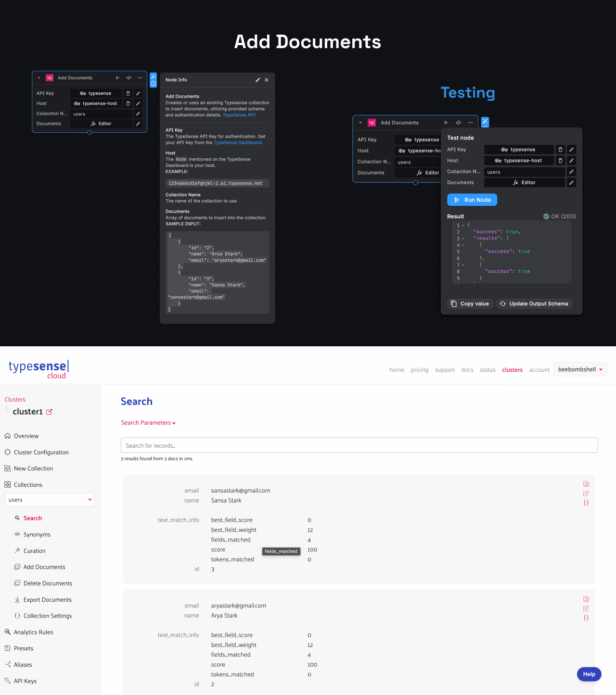Expand the Search Parameters section
Screen dimensions: 616x695
pyautogui.click(x=148, y=423)
